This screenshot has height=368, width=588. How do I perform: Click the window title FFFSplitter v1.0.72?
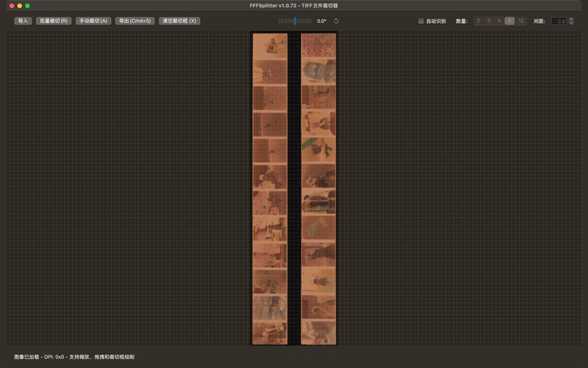pos(273,6)
